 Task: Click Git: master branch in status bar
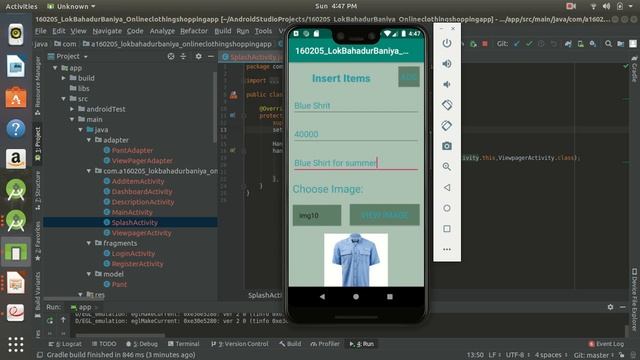pyautogui.click(x=594, y=355)
